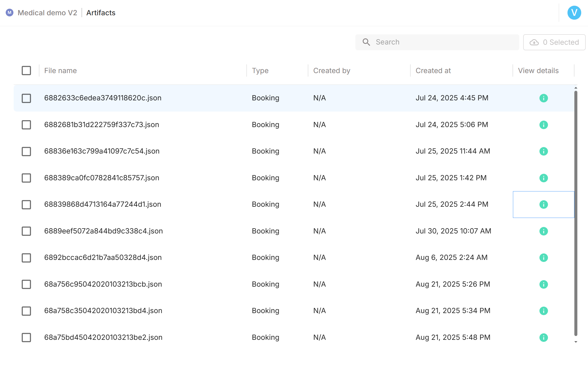
Task: Check the box for 6882633c6edea3749118620c.json
Action: pyautogui.click(x=26, y=98)
